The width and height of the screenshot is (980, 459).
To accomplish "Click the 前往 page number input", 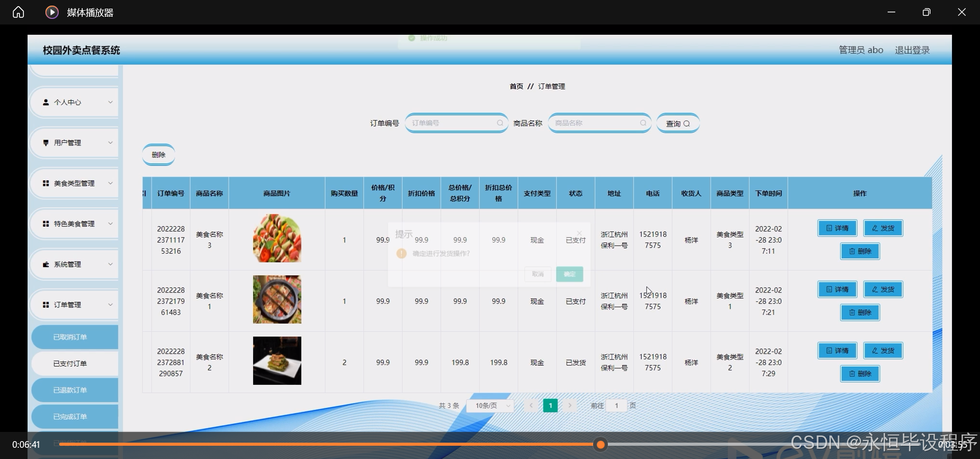I will (617, 405).
